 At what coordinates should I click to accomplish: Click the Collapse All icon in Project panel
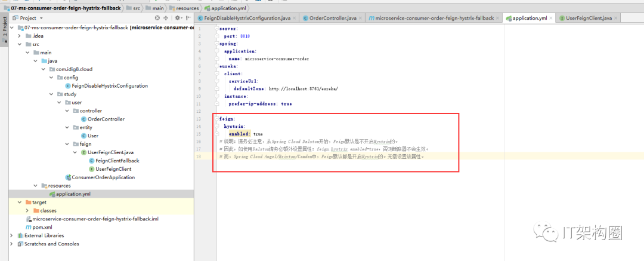(166, 18)
